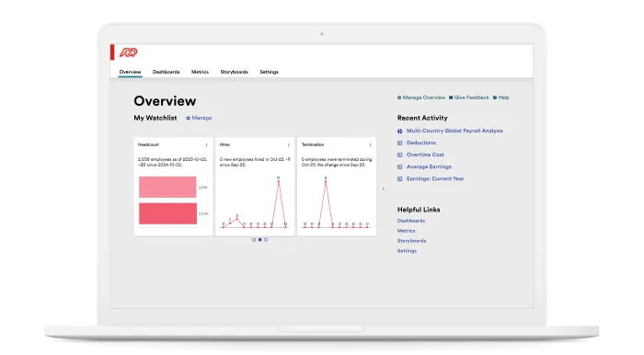The height and width of the screenshot is (355, 644).
Task: Open Metrics under Helpful Links
Action: click(407, 231)
